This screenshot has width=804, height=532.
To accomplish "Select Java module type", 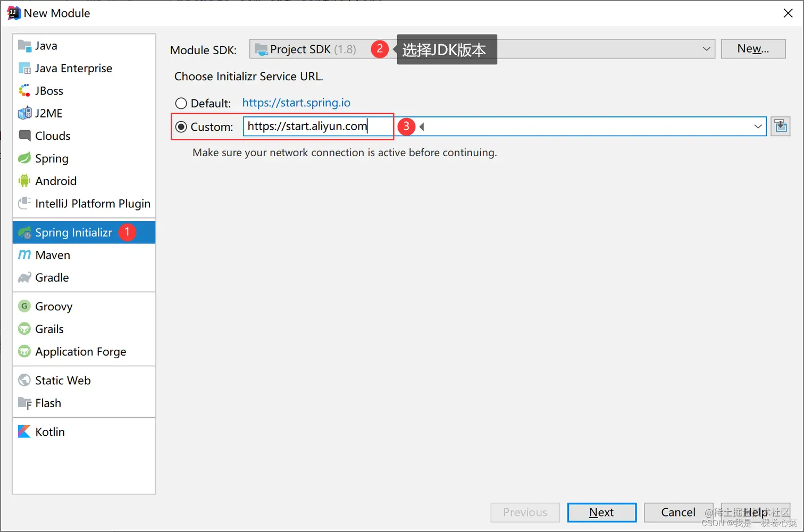I will tap(84, 46).
